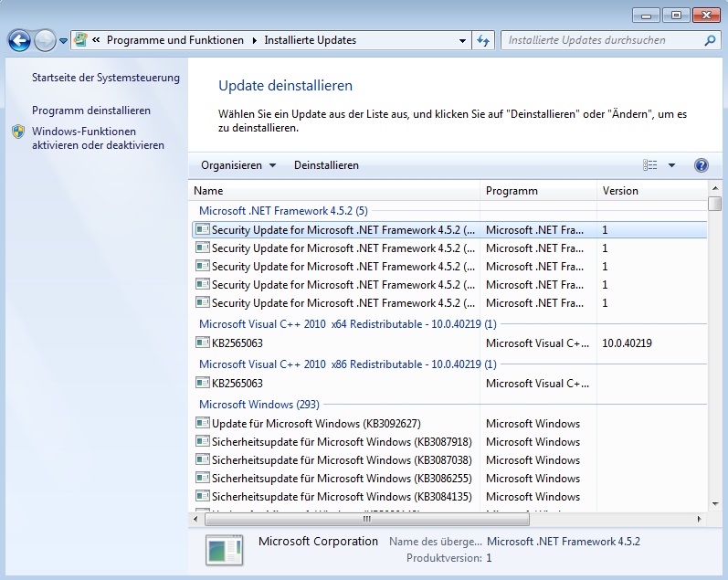Expand the double-chevron breadcrumb overflow

tap(96, 40)
